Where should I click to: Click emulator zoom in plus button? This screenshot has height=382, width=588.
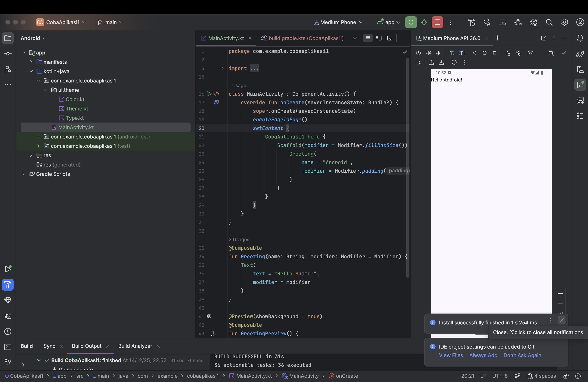[560, 294]
